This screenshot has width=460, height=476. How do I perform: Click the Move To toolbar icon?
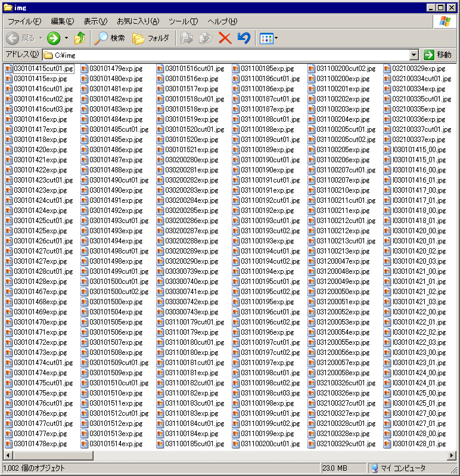tap(187, 38)
